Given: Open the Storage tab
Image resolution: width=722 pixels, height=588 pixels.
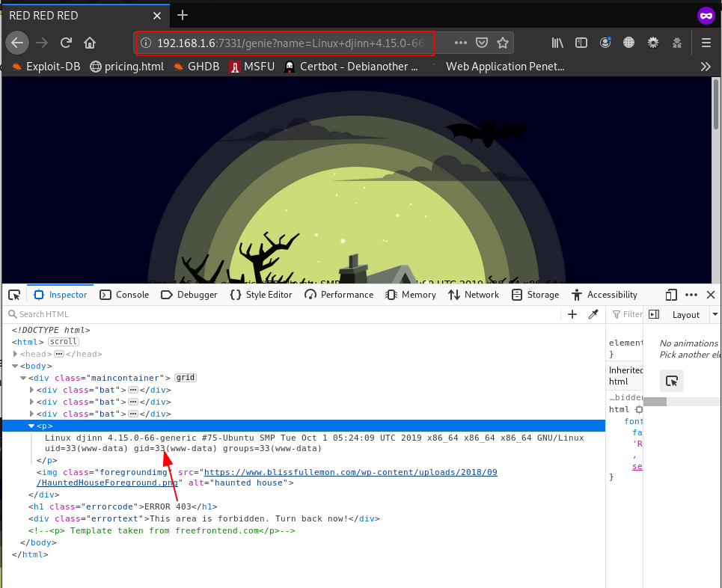Looking at the screenshot, I should (535, 295).
